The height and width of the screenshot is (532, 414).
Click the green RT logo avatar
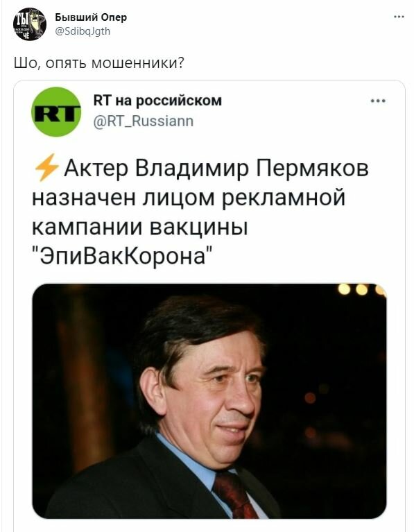[x=56, y=112]
